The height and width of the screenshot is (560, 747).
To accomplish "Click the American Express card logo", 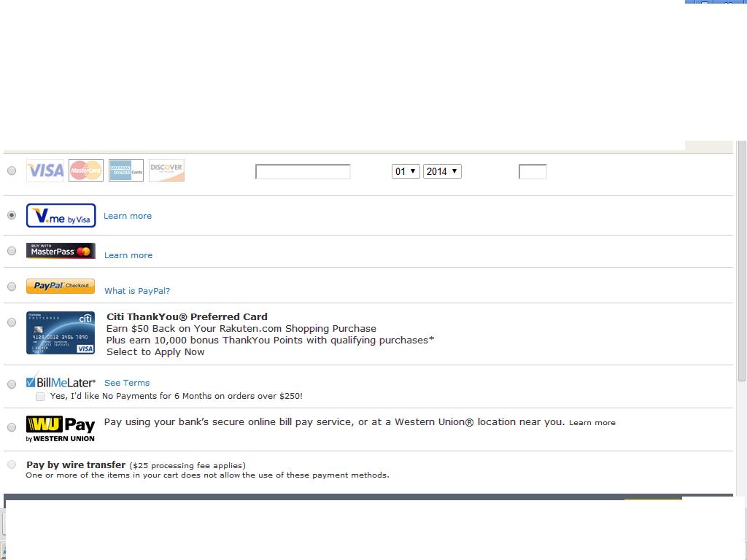I will coord(126,171).
